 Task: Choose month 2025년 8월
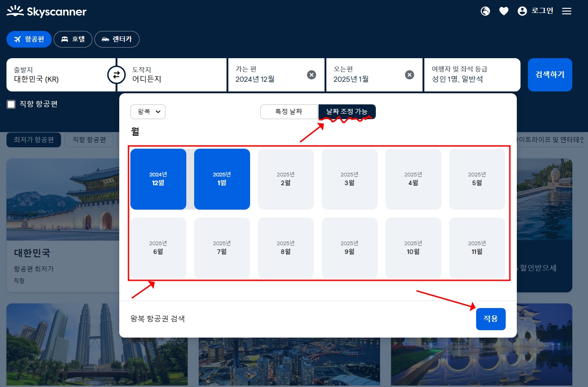point(286,248)
